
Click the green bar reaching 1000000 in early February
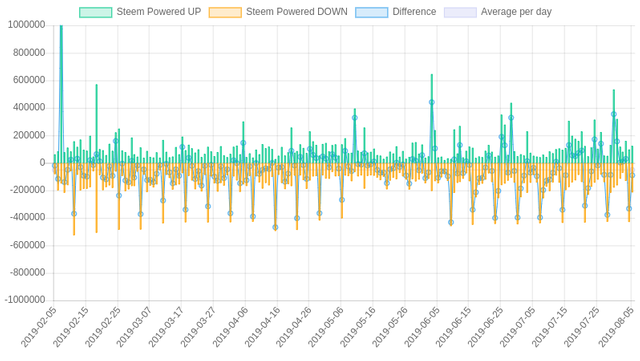61,94
